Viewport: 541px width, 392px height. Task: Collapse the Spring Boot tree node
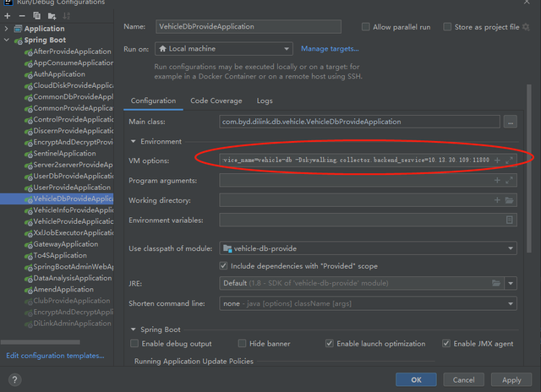pyautogui.click(x=6, y=40)
